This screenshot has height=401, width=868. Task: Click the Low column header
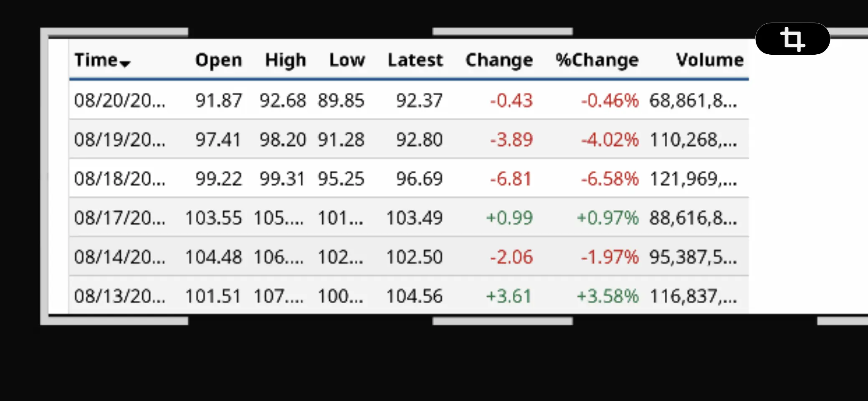347,60
